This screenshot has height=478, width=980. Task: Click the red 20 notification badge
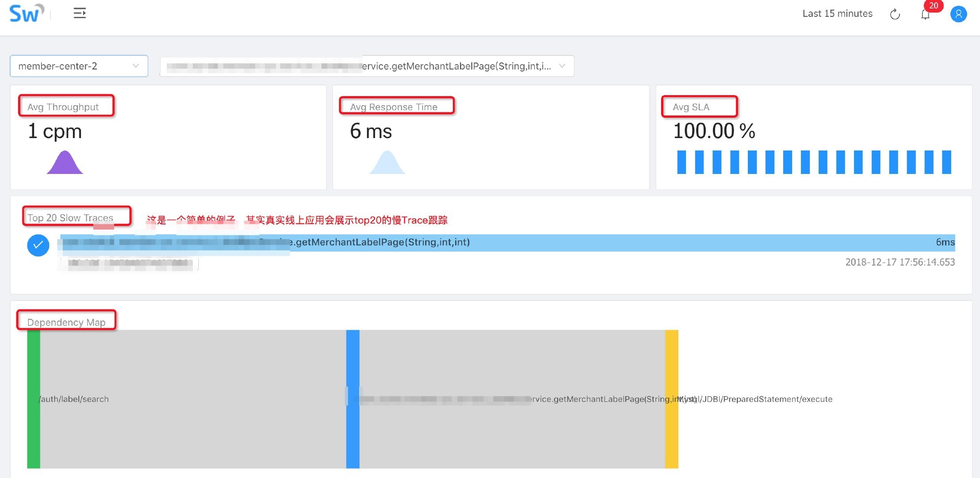pos(933,6)
